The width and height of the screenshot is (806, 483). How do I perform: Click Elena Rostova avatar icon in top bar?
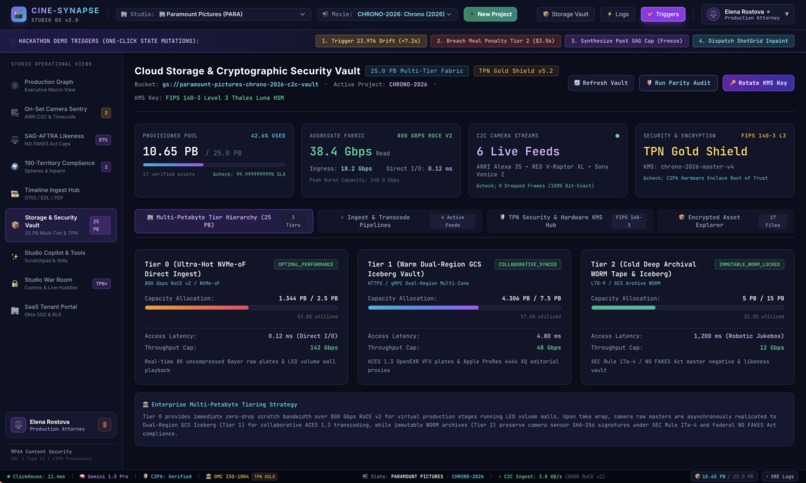pyautogui.click(x=713, y=14)
